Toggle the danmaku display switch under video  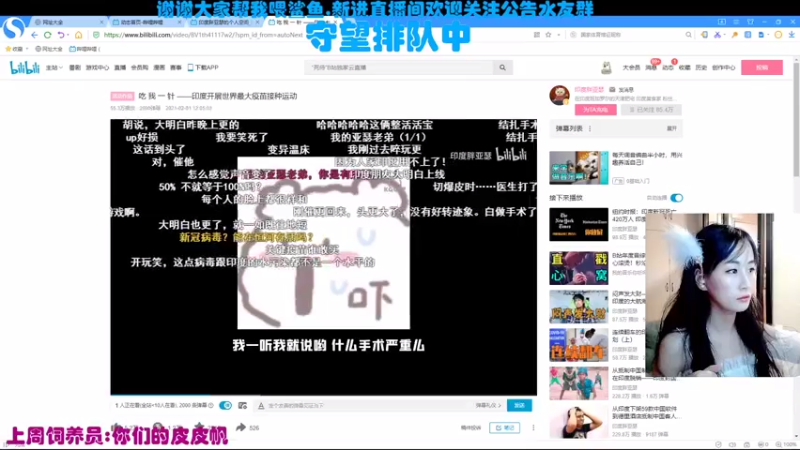pyautogui.click(x=225, y=405)
